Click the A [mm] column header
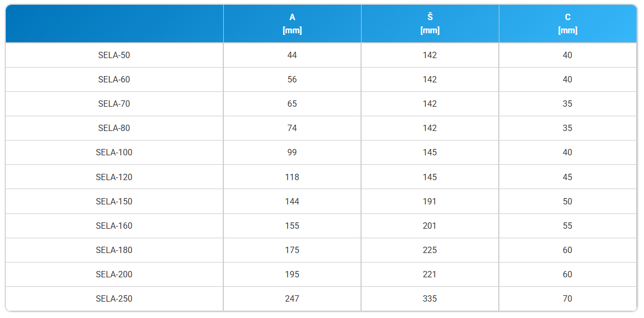644x318 pixels. coord(292,24)
